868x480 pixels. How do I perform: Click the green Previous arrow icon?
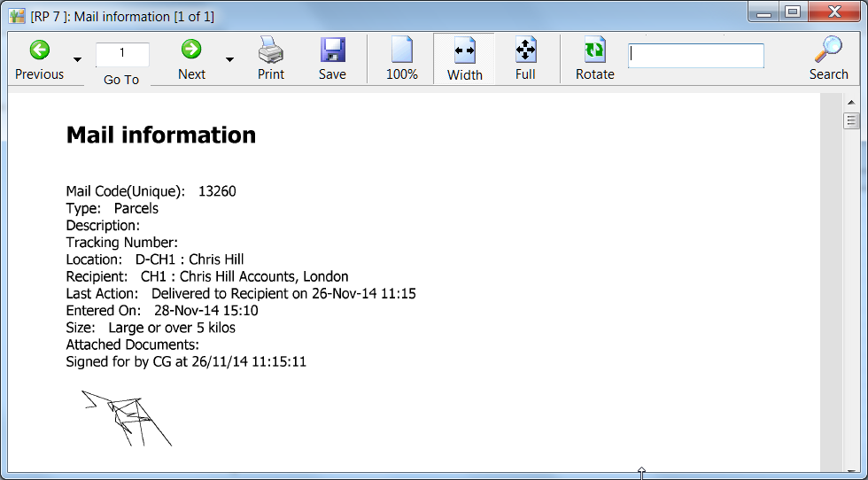coord(39,50)
